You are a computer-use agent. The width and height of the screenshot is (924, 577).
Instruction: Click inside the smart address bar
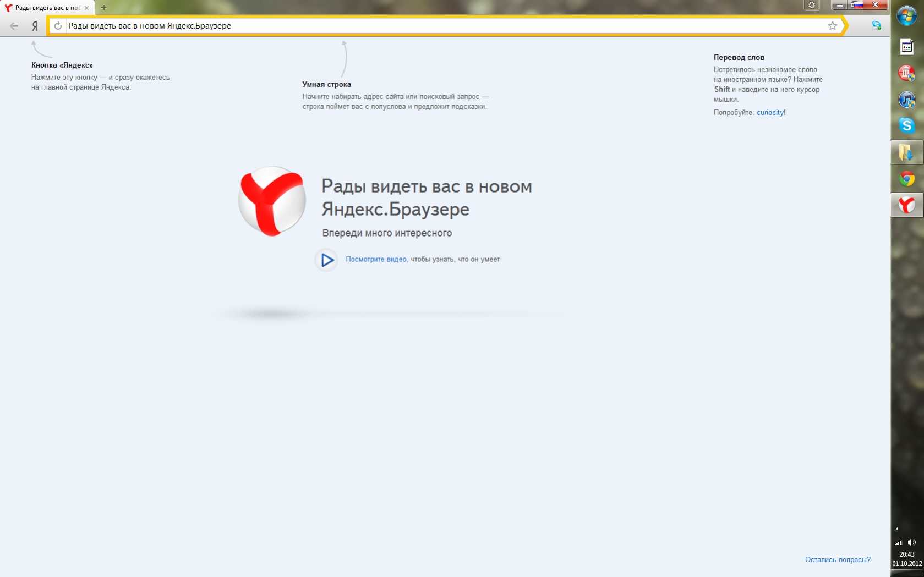440,26
